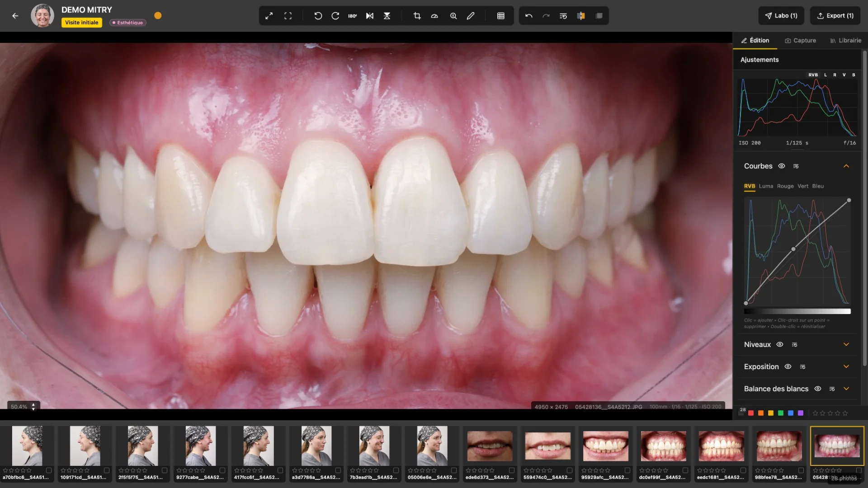Collapse the Courbes section
Image resolution: width=868 pixels, height=488 pixels.
[846, 166]
